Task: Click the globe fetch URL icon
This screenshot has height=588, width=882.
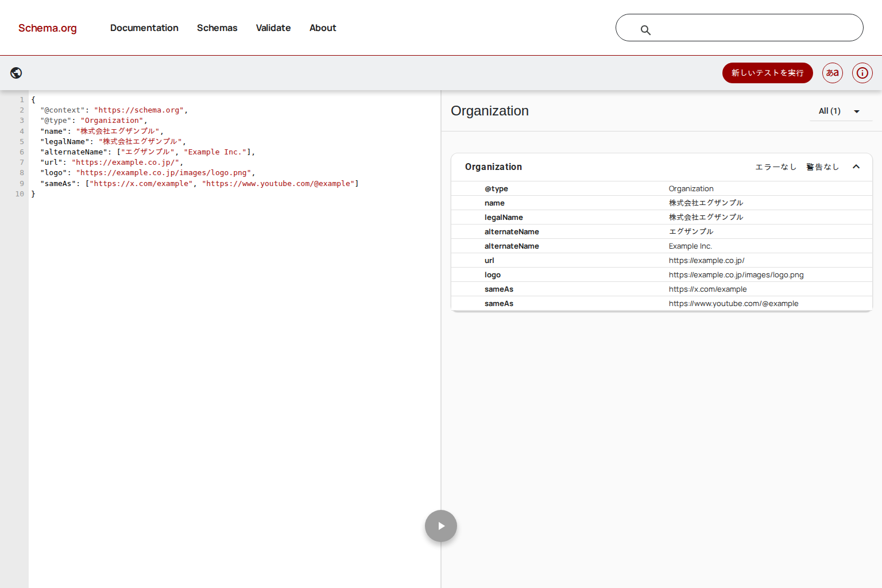Action: click(x=16, y=73)
